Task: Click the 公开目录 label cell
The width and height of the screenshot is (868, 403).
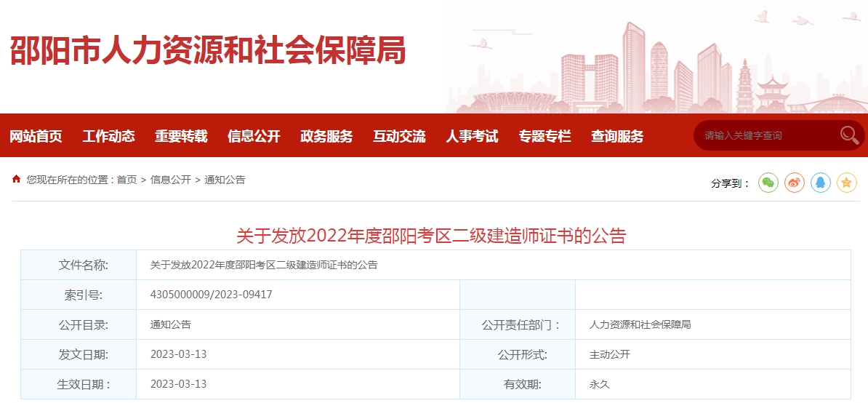Action: pyautogui.click(x=79, y=324)
